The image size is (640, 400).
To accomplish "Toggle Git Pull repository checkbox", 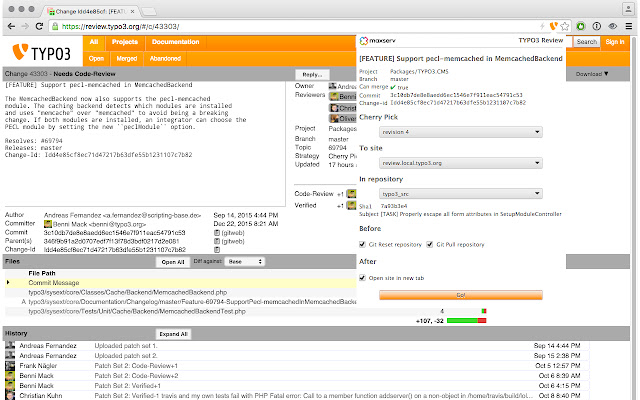I will click(429, 244).
